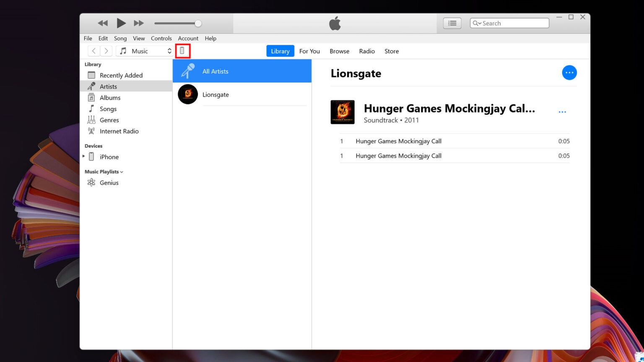Rewind to the previous track
The width and height of the screenshot is (644, 362).
(103, 23)
